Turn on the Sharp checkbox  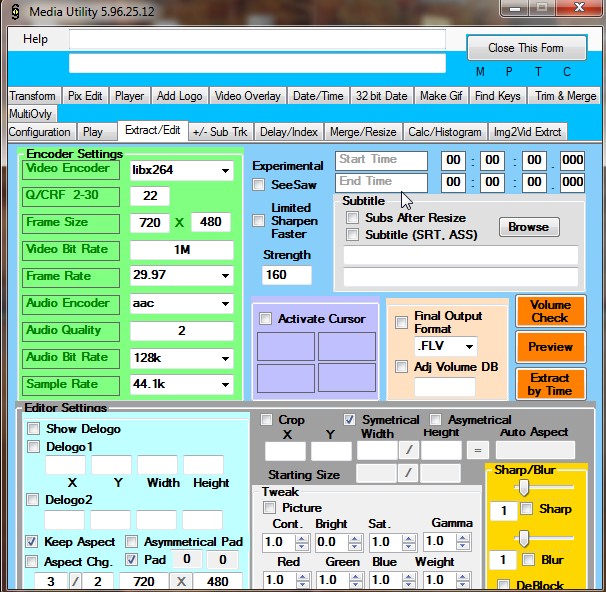[527, 509]
